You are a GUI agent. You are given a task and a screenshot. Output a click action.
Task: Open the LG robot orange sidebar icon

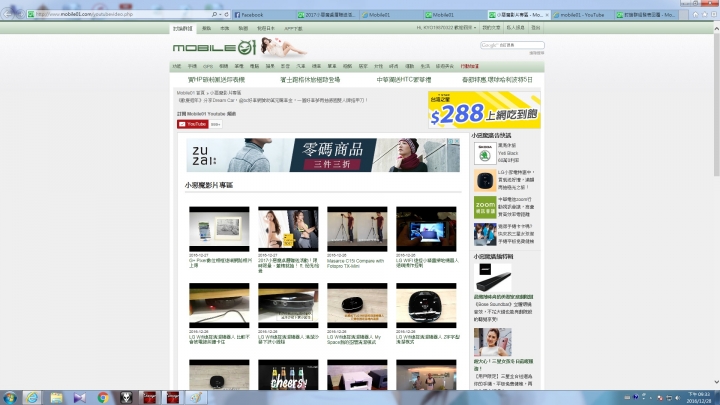point(485,180)
